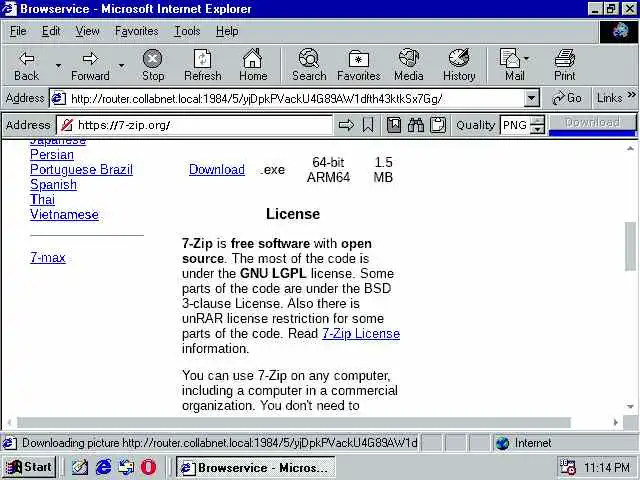Screen dimensions: 640x480
Task: Click the quick launch notepad icon
Action: pos(80,467)
